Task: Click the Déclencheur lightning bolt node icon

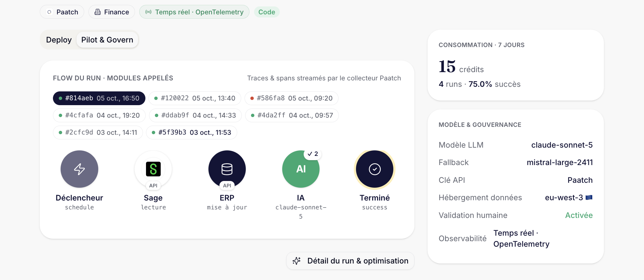Action: (x=79, y=169)
